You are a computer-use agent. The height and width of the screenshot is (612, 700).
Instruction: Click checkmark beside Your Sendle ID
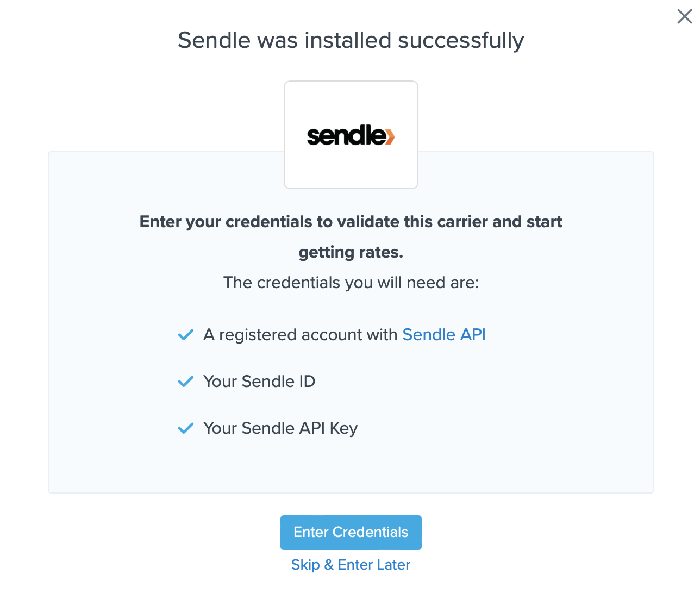click(186, 382)
